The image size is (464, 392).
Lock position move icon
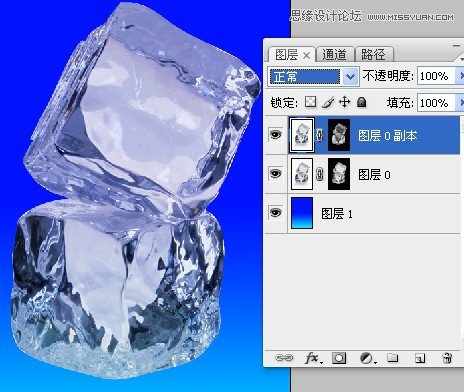(344, 102)
